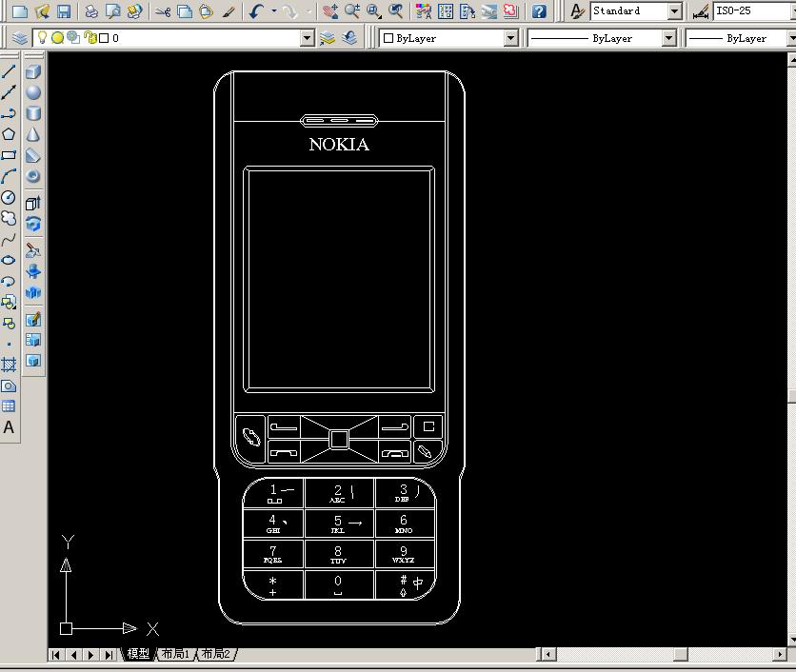Select the Arc tool
This screenshot has width=796, height=672.
(9, 176)
